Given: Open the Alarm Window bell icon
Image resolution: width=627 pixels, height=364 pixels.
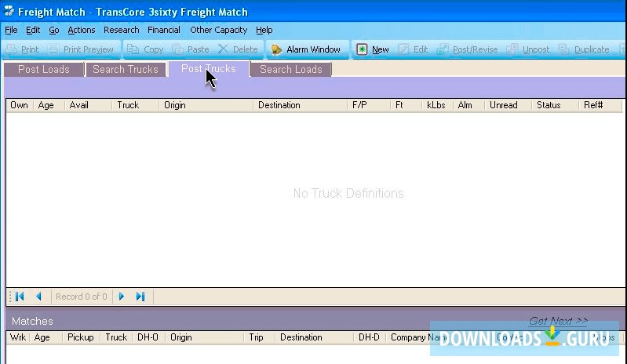Looking at the screenshot, I should pos(276,49).
